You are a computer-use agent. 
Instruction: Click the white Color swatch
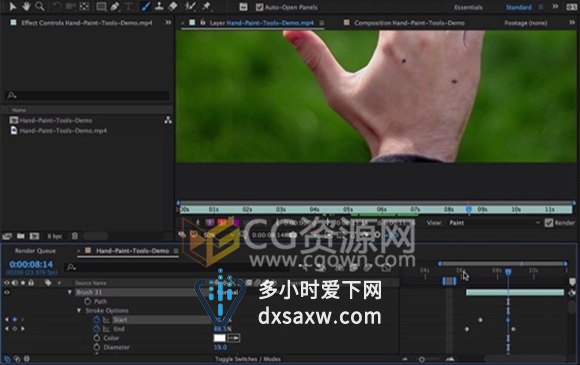pyautogui.click(x=219, y=338)
